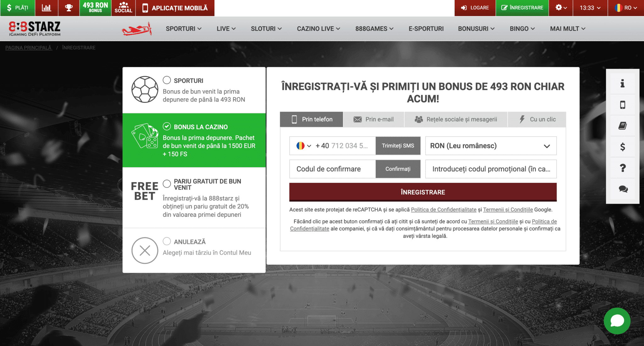Click the statistics bar chart icon
Screen dimensions: 644x346
pos(47,8)
